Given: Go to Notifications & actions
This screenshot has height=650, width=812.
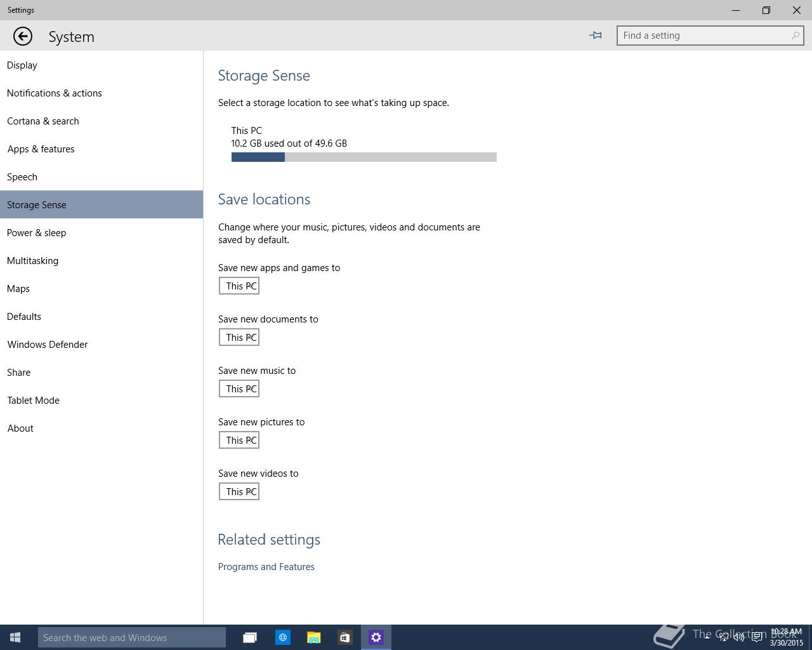Looking at the screenshot, I should (101, 93).
